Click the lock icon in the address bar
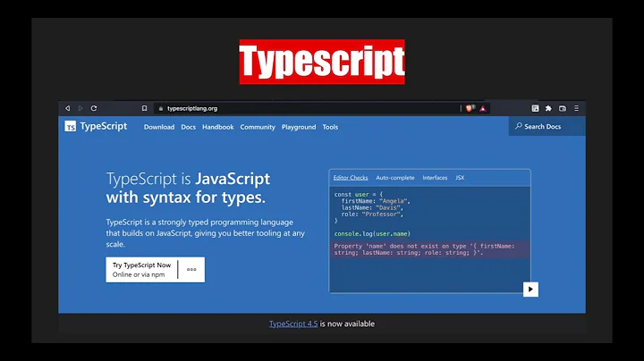The height and width of the screenshot is (361, 644). tap(161, 109)
